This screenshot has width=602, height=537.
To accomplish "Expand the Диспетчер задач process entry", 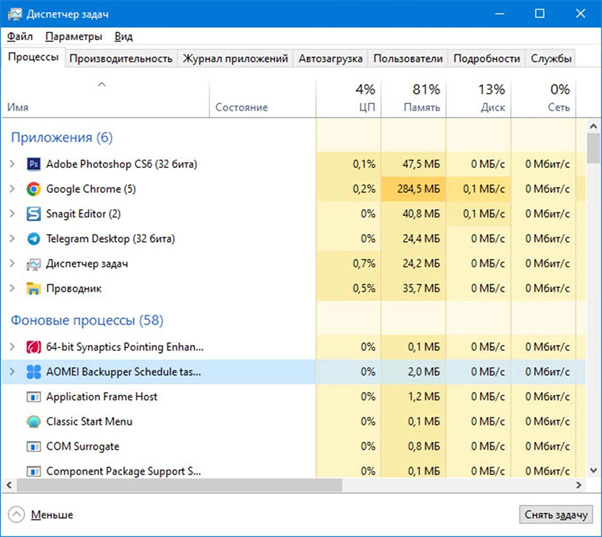I will point(12,264).
